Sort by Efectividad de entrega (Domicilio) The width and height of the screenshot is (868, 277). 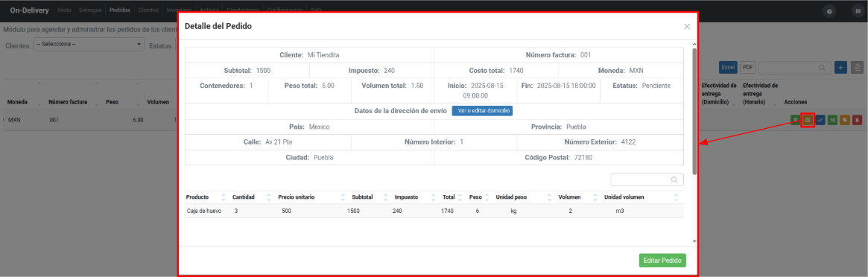point(719,94)
